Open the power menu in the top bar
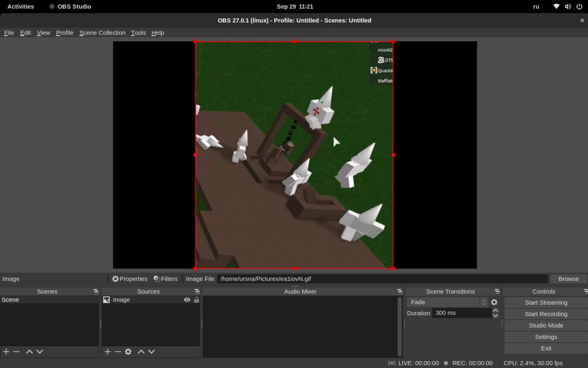 point(579,6)
